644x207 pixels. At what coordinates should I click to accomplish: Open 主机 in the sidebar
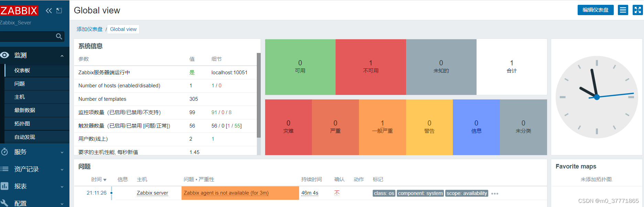[37, 97]
